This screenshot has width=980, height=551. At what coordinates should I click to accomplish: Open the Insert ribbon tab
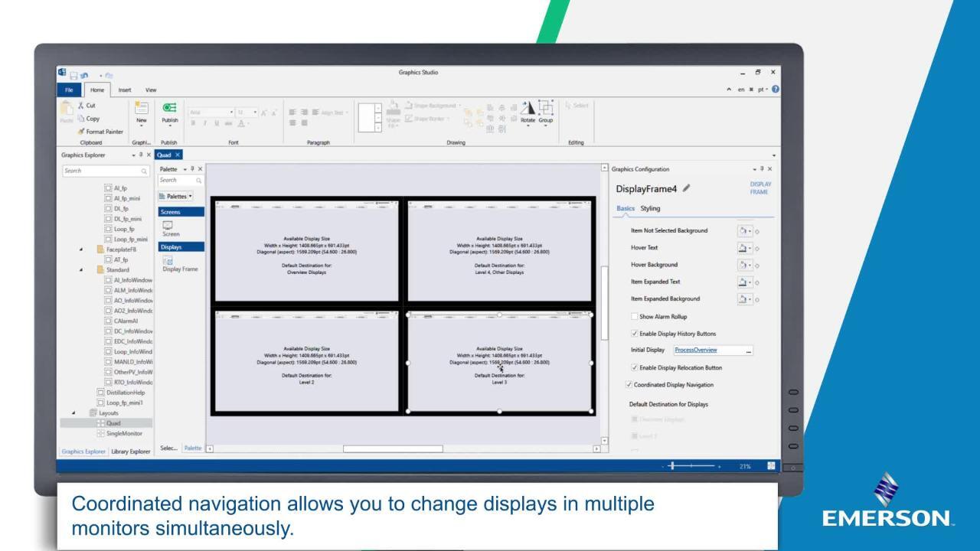point(125,90)
